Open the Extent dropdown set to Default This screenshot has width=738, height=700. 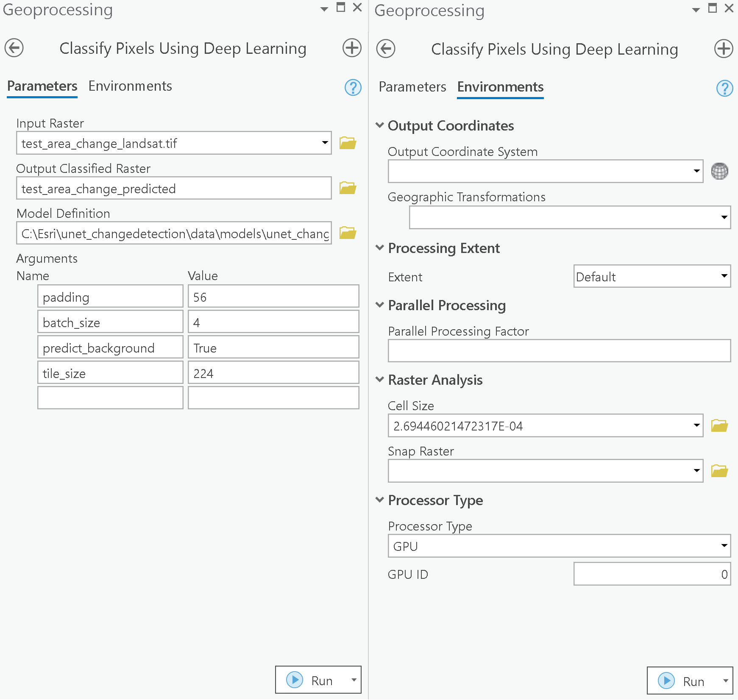(724, 276)
